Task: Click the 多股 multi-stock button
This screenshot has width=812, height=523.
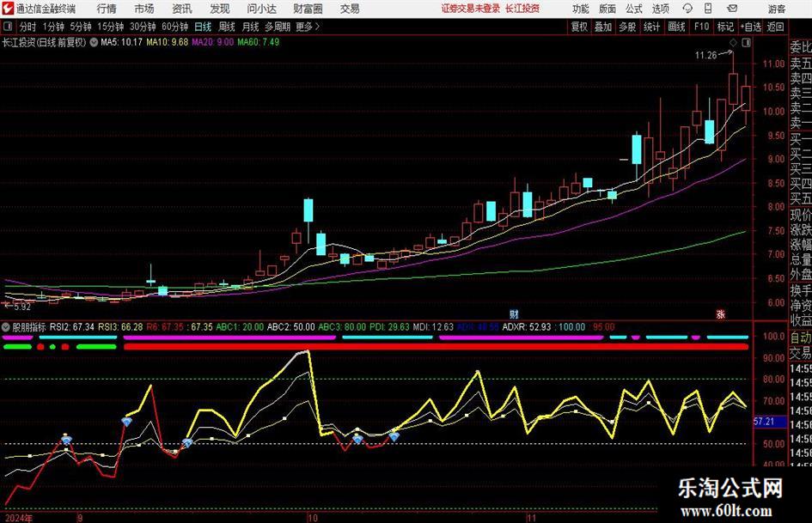Action: (x=627, y=27)
